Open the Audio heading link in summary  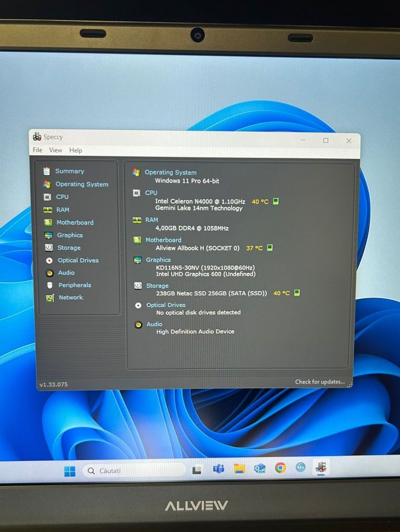(x=154, y=324)
